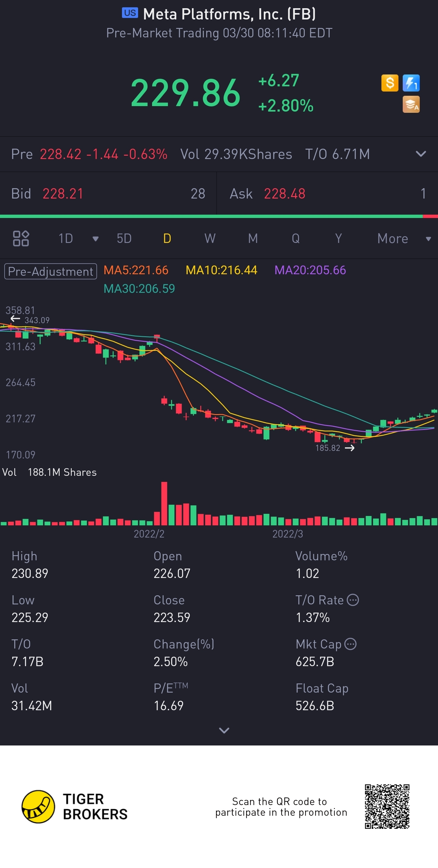Select the Q quarterly chart tab
The height and width of the screenshot is (868, 438).
pos(296,239)
